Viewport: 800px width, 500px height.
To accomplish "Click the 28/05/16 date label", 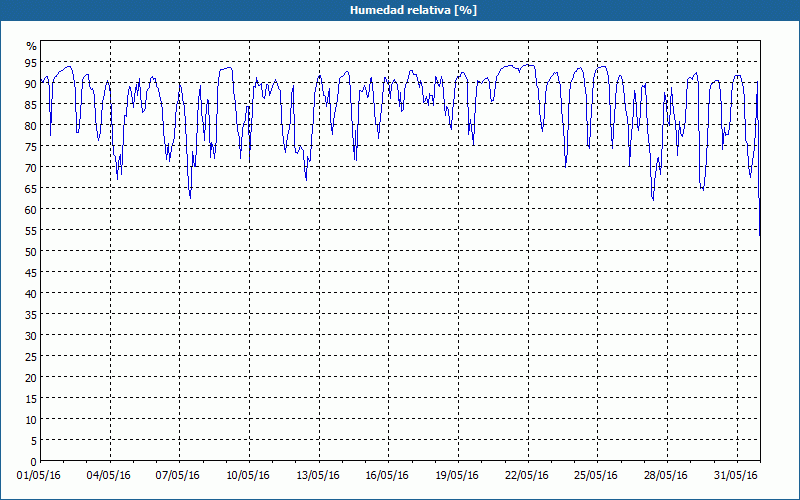I will (666, 476).
